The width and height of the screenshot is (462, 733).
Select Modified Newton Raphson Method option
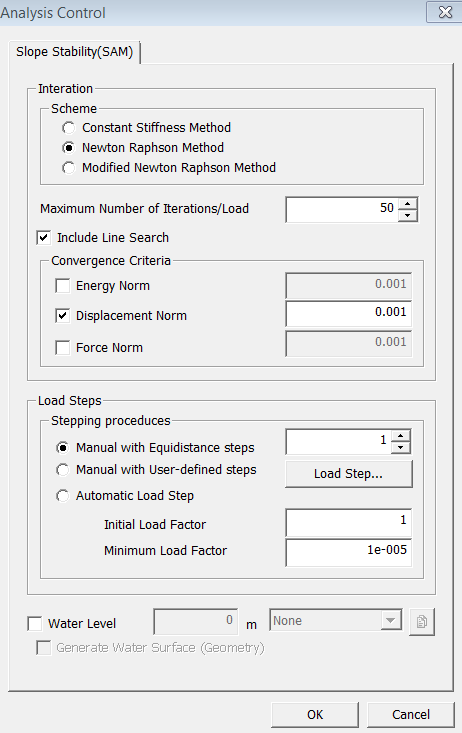(x=69, y=167)
